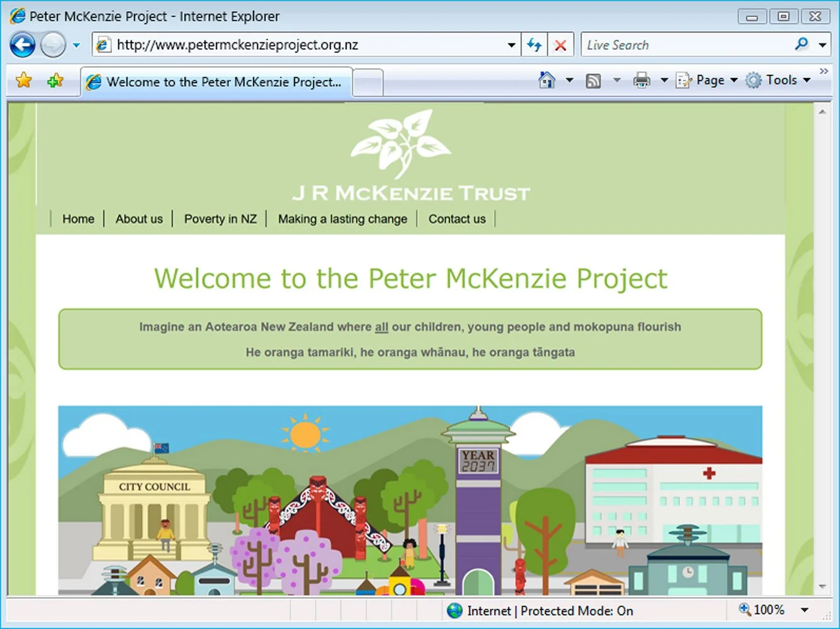Expand the zoom level dropdown arrow
The height and width of the screenshot is (629, 840).
pos(804,610)
